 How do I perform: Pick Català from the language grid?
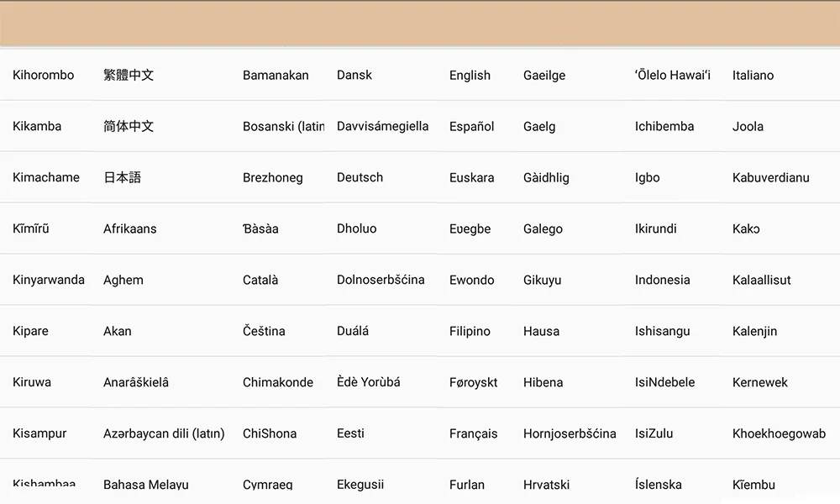click(260, 280)
